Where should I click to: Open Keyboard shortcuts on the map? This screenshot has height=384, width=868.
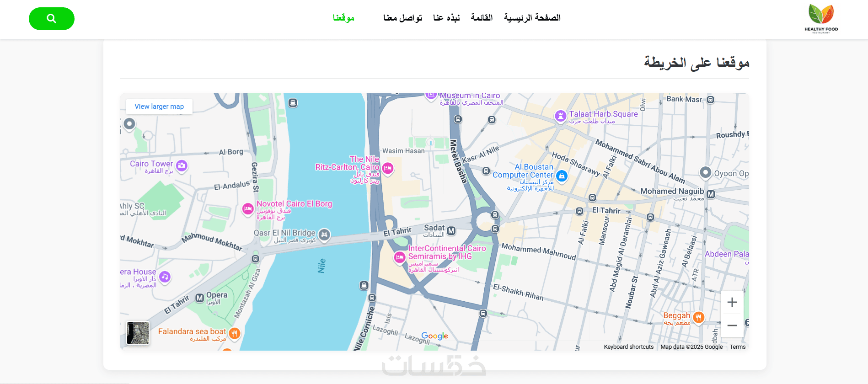(628, 347)
